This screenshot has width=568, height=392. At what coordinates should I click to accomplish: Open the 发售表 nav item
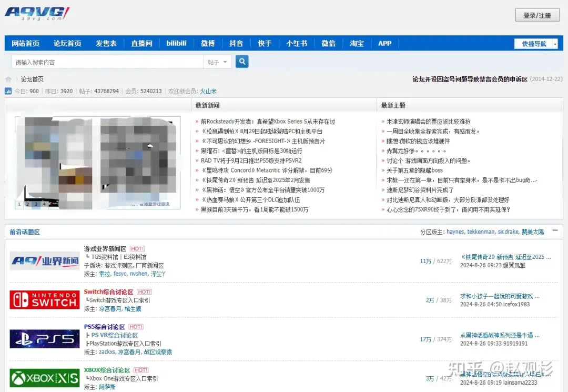pos(106,44)
